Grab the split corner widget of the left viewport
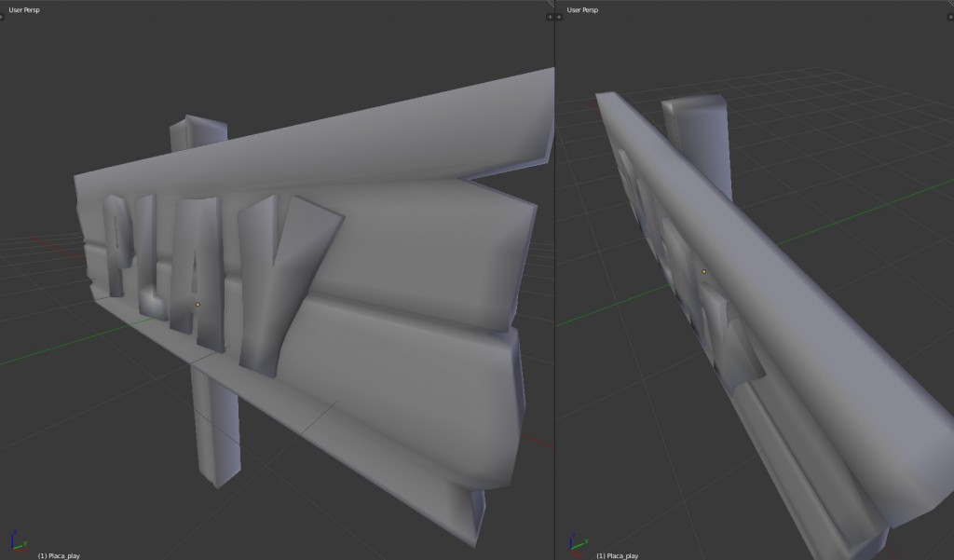 pos(550,4)
